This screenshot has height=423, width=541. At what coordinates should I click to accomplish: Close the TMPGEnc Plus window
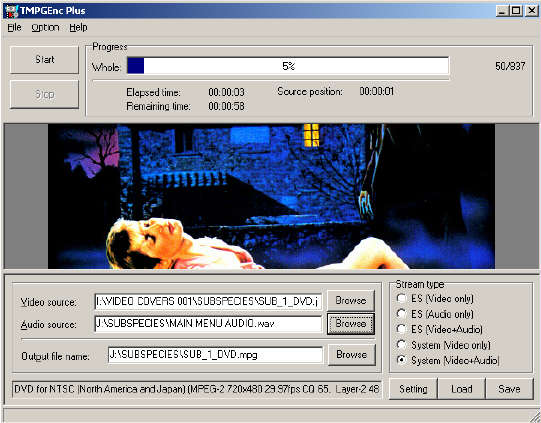click(532, 11)
